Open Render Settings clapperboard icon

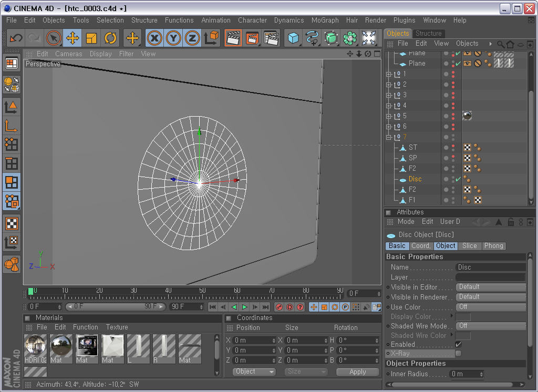271,38
